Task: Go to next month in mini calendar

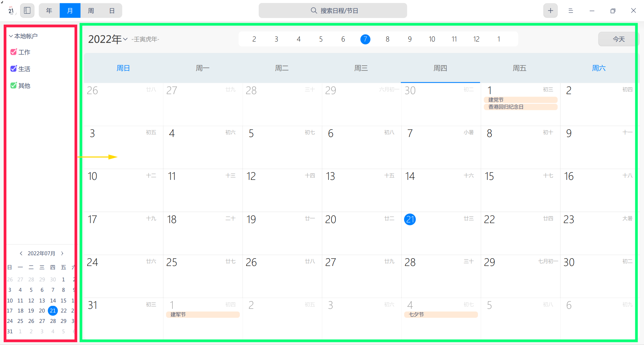Action: click(62, 253)
